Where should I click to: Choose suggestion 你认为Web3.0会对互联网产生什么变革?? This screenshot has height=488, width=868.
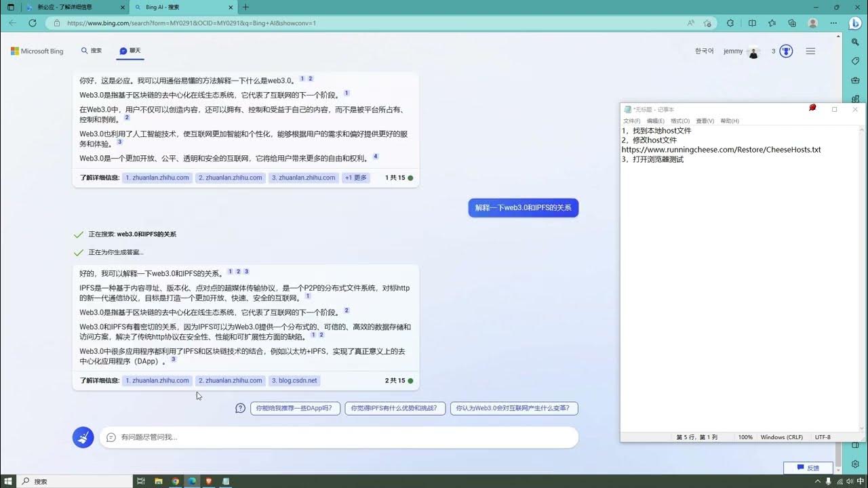[514, 408]
